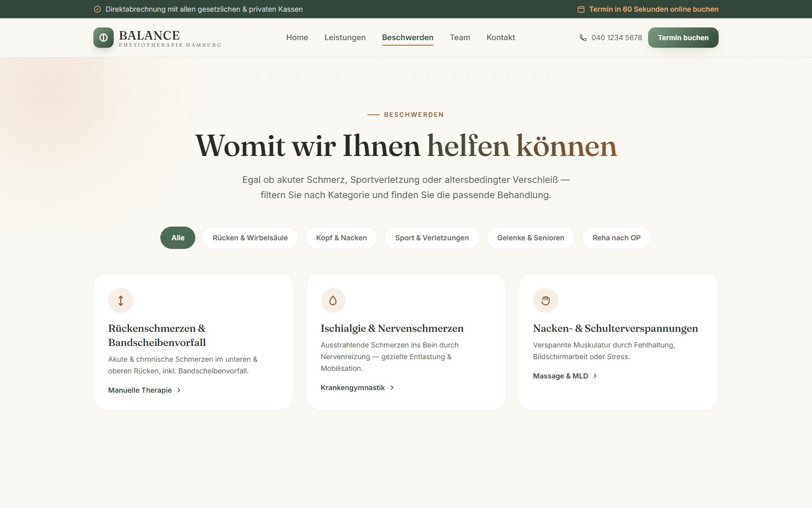Viewport: 812px width, 508px height.
Task: Call the 040 1234 5678 phone link
Action: coord(611,38)
